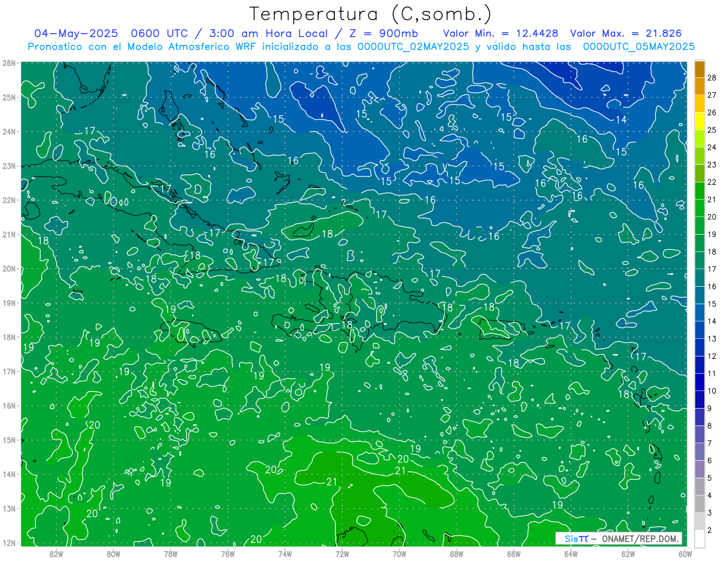Click the "60W" longitude axis label
Viewport: 728px width, 562px height.
[685, 554]
